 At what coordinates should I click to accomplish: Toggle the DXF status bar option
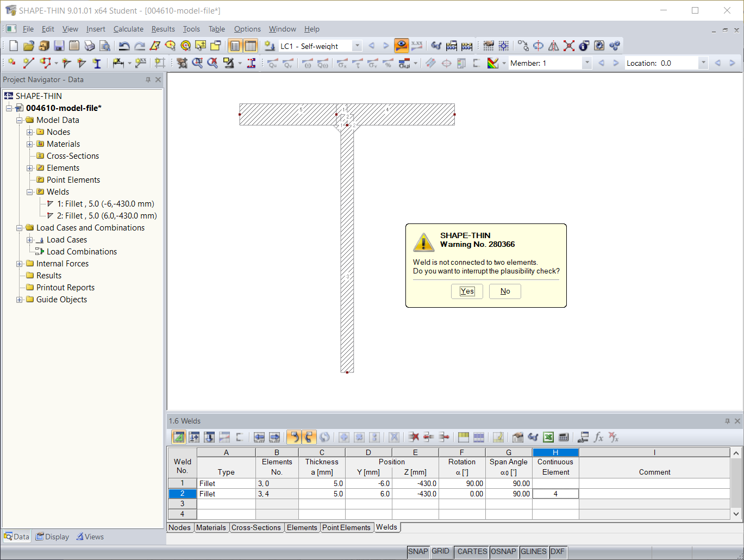tap(558, 552)
